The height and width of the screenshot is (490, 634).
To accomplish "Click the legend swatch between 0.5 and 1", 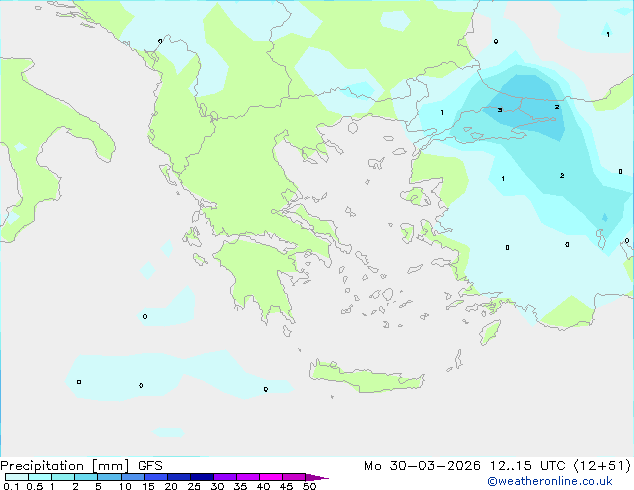I will [40, 477].
